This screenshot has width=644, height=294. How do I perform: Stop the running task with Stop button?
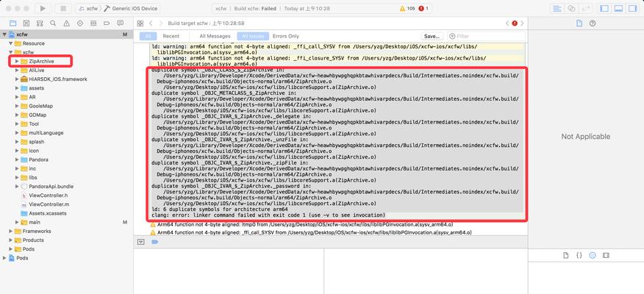(63, 8)
